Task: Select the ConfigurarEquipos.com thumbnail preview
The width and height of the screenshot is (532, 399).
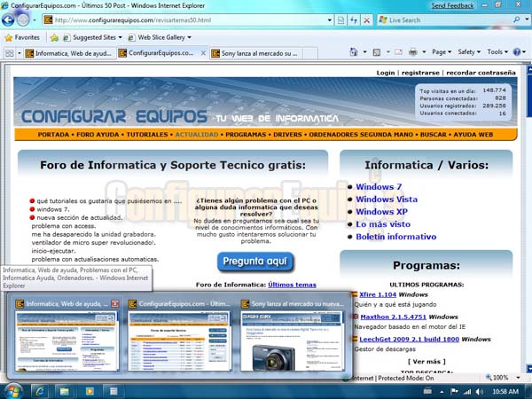Action: pos(179,335)
